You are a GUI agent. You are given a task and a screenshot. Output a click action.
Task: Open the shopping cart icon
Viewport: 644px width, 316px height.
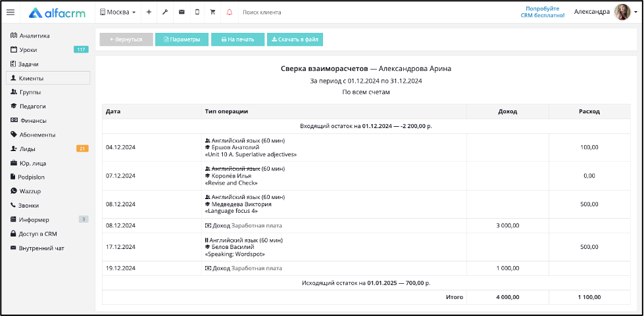pos(212,12)
